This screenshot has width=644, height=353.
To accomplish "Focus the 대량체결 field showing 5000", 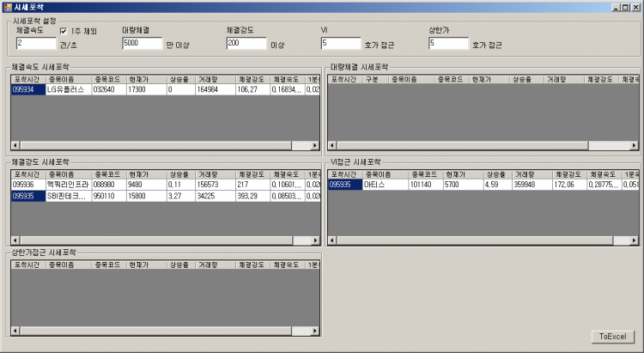I will tap(142, 43).
